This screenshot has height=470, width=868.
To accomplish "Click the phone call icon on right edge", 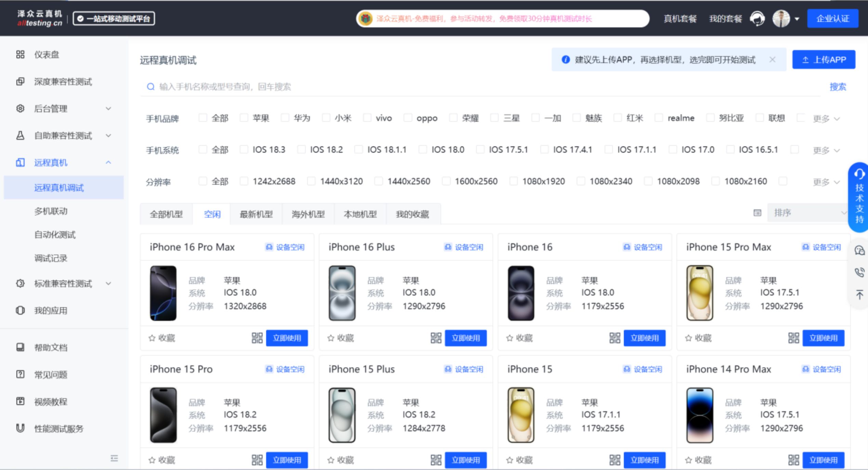I will 859,272.
